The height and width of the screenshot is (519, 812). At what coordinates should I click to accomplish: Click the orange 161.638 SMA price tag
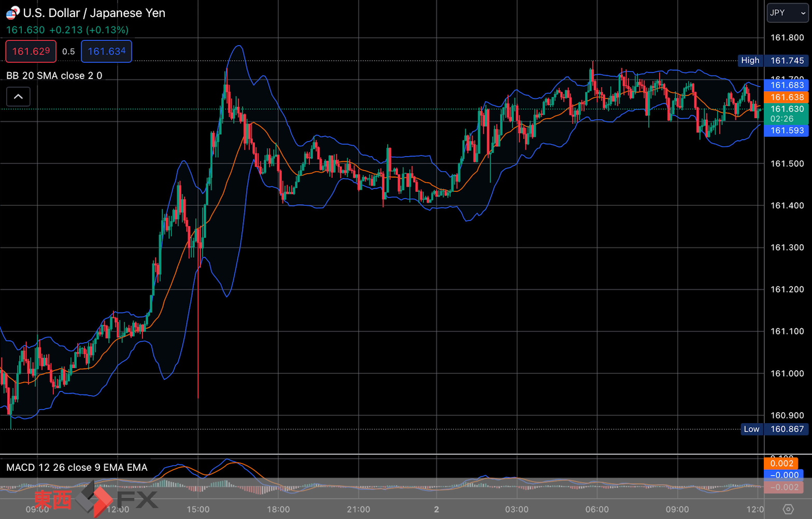tap(787, 97)
